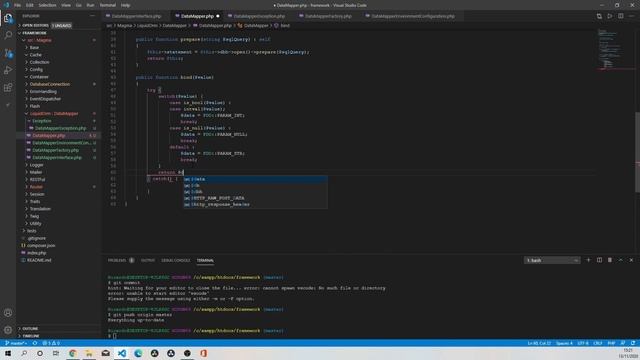Image resolution: width=640 pixels, height=360 pixels.
Task: Click the feedback icon in the status bar
Action: 622,343
